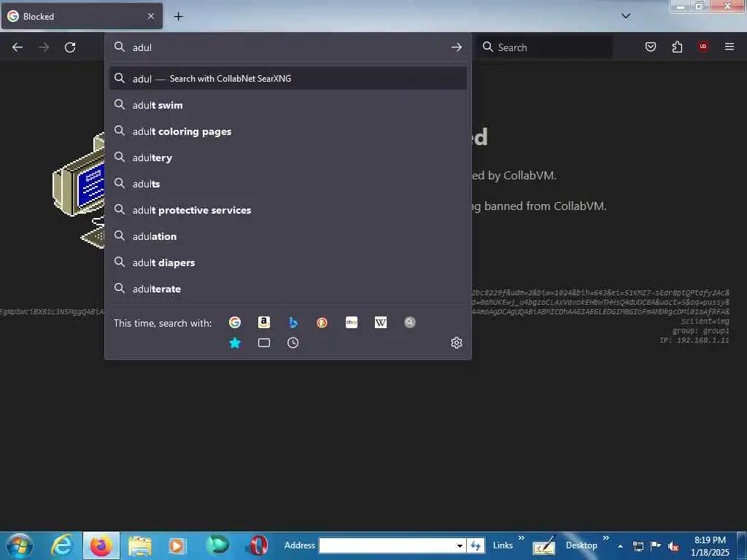
Task: Launch Opera from the taskbar
Action: pyautogui.click(x=258, y=545)
